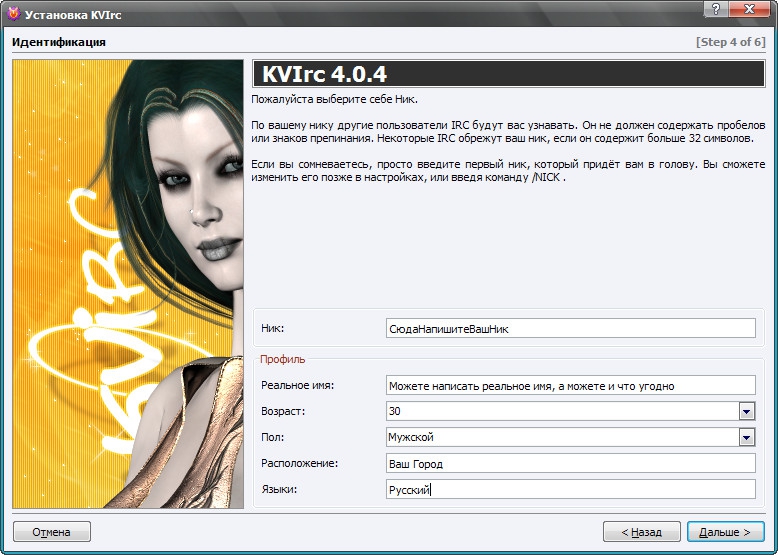Click the paragraph mentioning /NICK command
778x555 pixels.
(x=508, y=171)
